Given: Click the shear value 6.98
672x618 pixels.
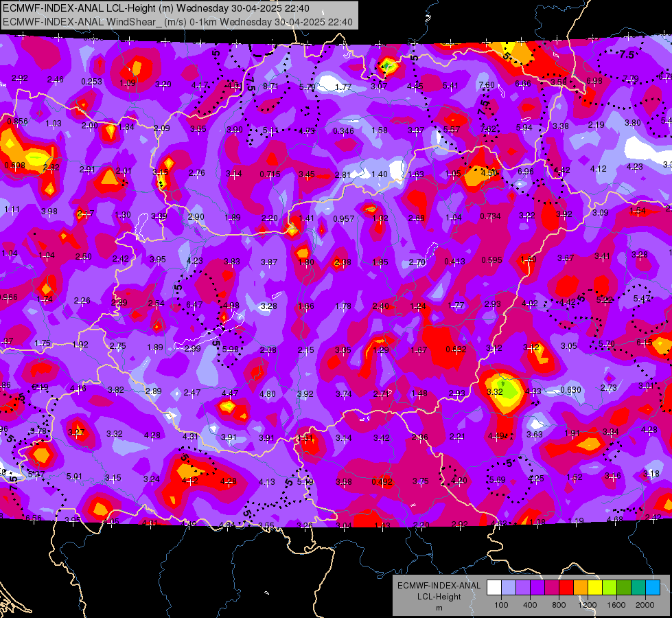Looking at the screenshot, I should coord(594,80).
